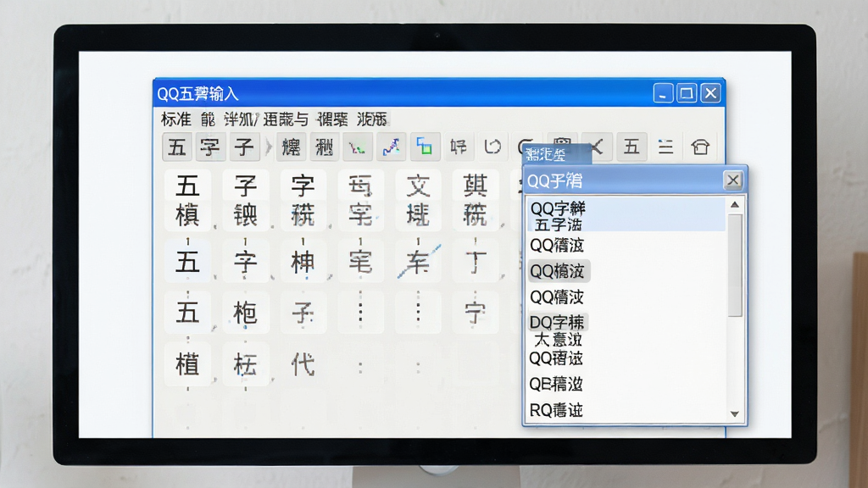Select the 代 character cell
Screen dimensions: 868x488
point(303,364)
